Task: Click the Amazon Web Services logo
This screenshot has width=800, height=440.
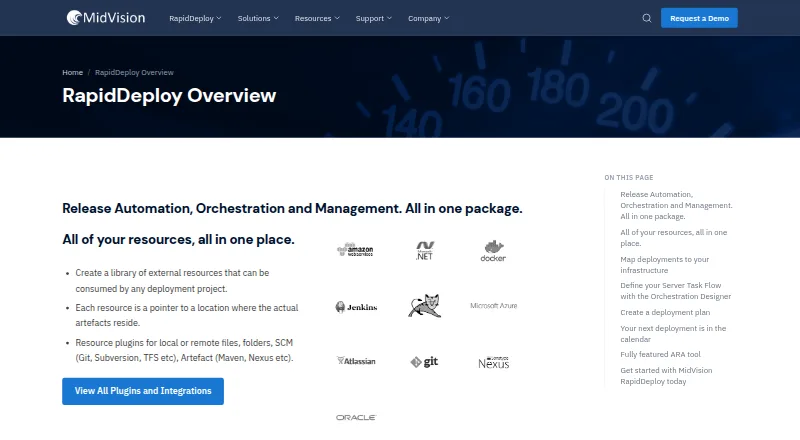Action: click(356, 250)
